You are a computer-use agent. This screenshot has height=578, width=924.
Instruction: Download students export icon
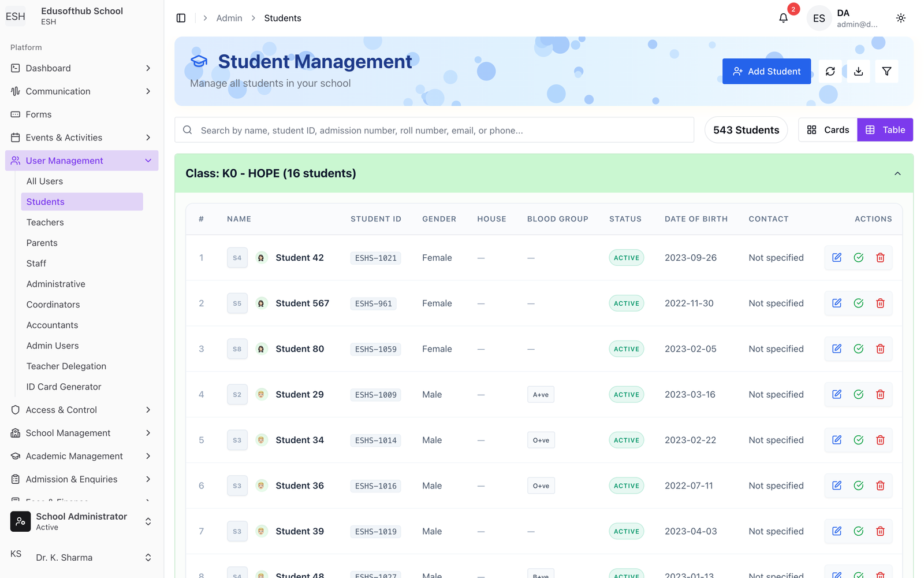[x=858, y=71]
